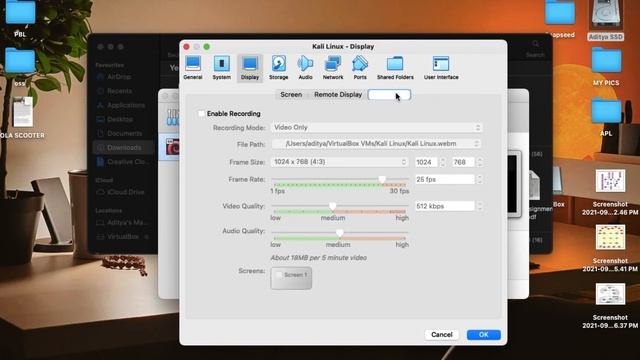Image resolution: width=640 pixels, height=360 pixels.
Task: Select Recents in the Finder sidebar
Action: point(119,91)
